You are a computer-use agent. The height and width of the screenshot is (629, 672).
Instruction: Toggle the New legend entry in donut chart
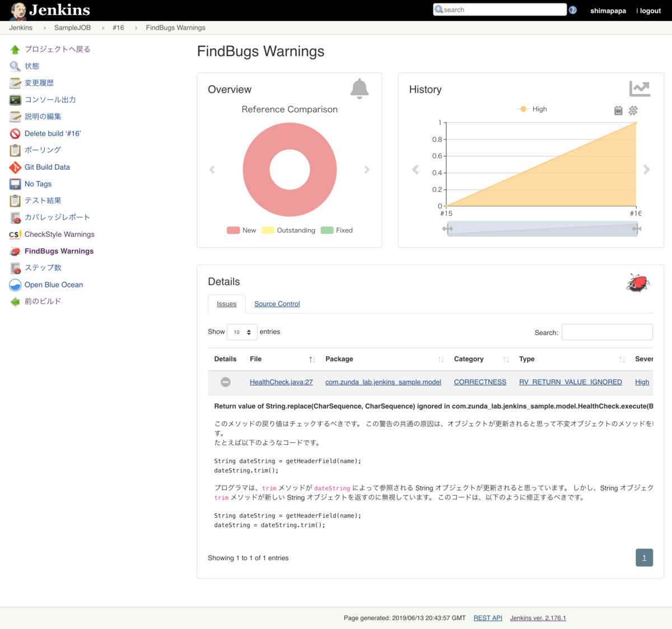(x=241, y=230)
